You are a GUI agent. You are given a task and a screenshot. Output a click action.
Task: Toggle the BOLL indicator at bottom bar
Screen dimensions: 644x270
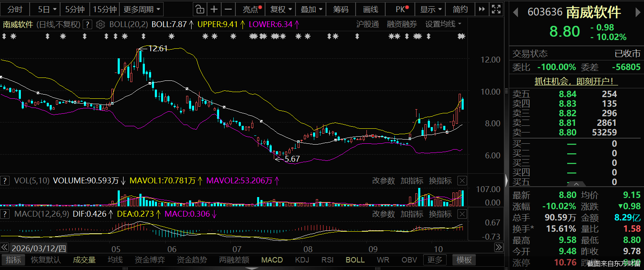point(355,260)
